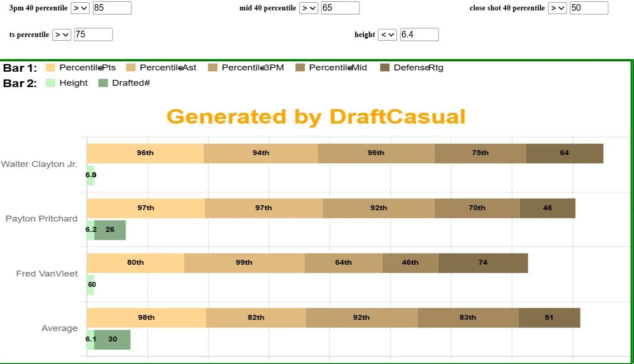Image resolution: width=634 pixels, height=364 pixels.
Task: Click Walter Clayton Jr.'s 96th points bar
Action: tap(145, 153)
